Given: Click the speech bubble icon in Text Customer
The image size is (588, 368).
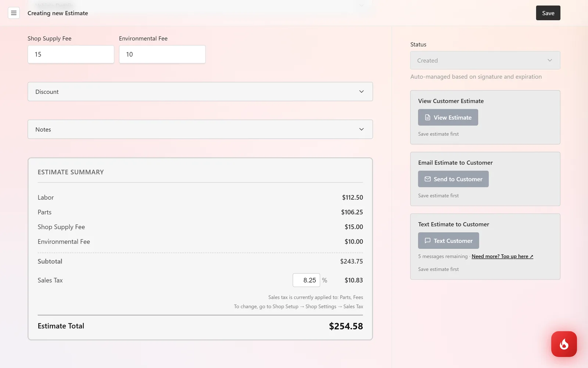Looking at the screenshot, I should 427,241.
